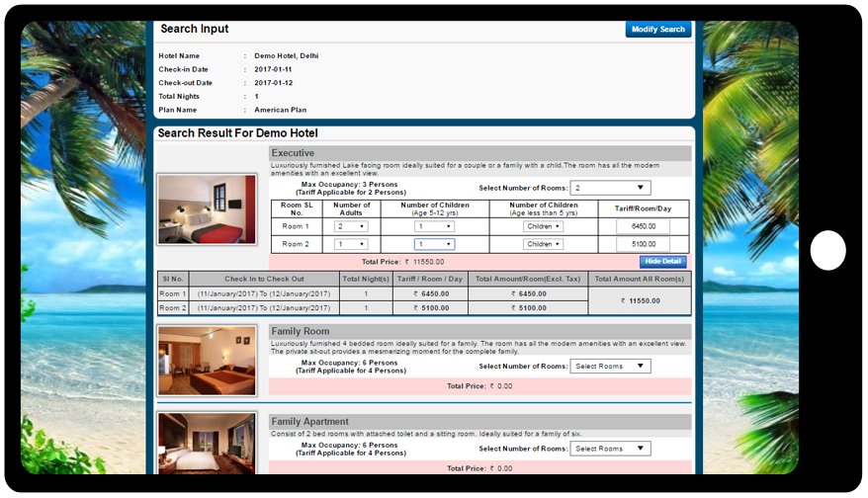This screenshot has width=868, height=498.
Task: Open Room 1 children under 5 dropdown
Action: pyautogui.click(x=543, y=226)
